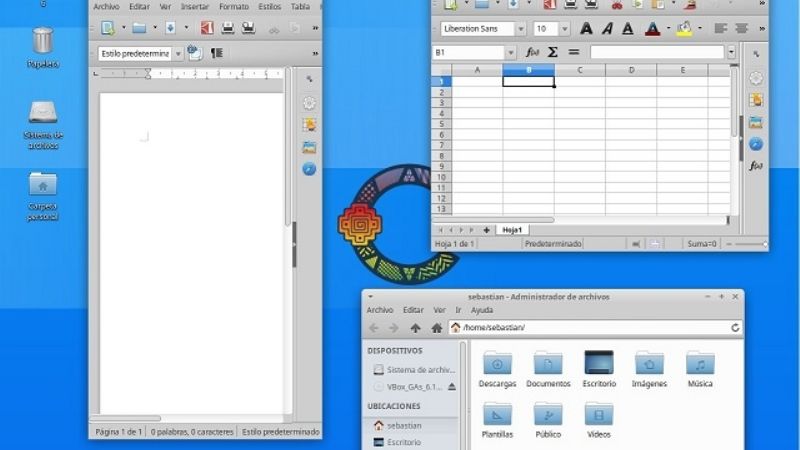The height and width of the screenshot is (450, 800).
Task: Open file via Writer's folder icon
Action: (139, 28)
